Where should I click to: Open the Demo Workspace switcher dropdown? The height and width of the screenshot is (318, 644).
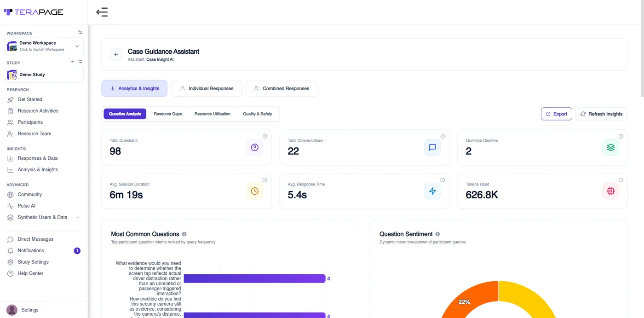(44, 46)
